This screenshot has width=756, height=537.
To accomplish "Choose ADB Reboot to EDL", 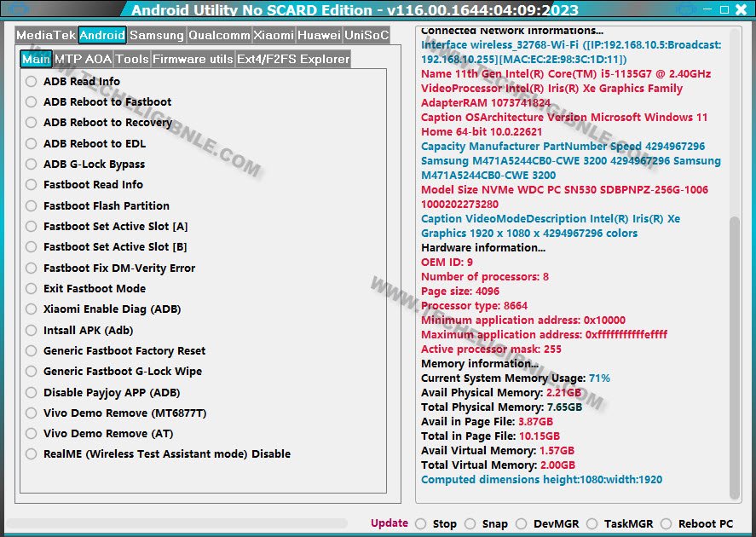I will 32,144.
